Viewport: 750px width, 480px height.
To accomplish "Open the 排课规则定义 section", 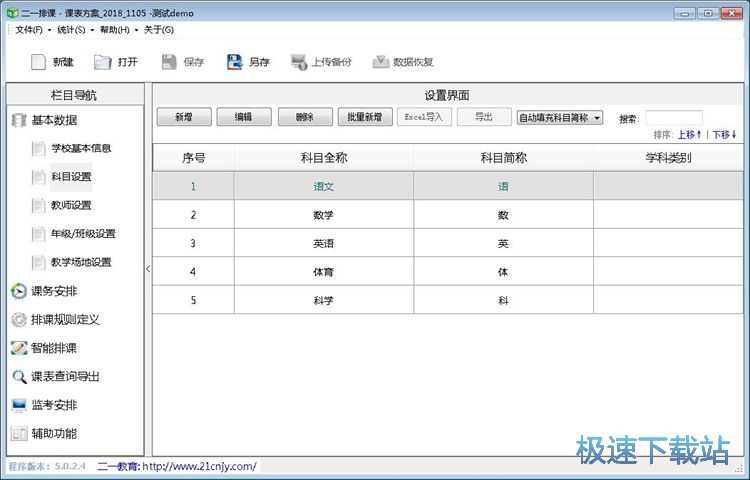I will [66, 320].
